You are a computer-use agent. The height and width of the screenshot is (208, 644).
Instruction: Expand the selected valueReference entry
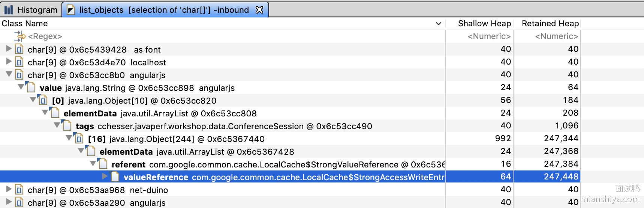coord(105,177)
